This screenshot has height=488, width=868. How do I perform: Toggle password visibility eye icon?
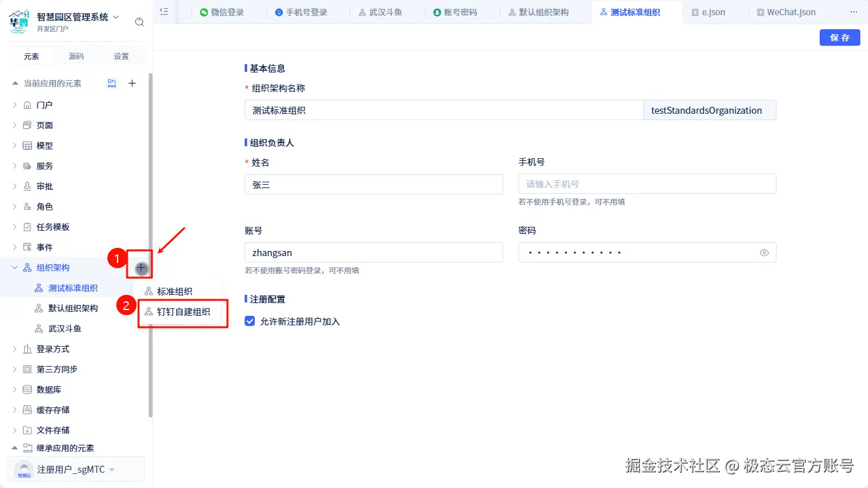pos(764,253)
